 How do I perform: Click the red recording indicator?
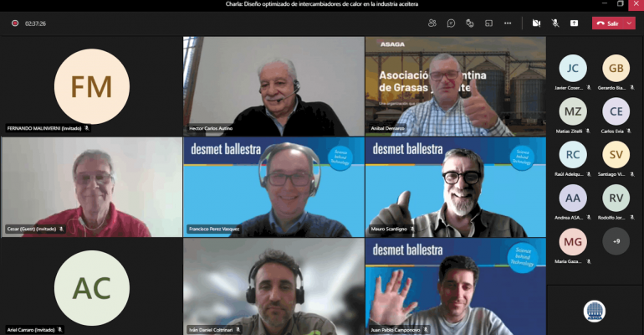pyautogui.click(x=15, y=23)
